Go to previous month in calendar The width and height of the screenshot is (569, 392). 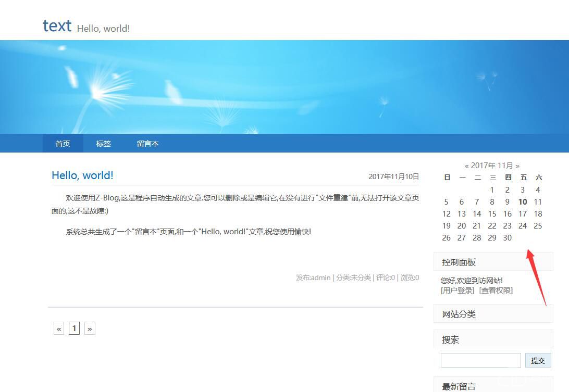pyautogui.click(x=467, y=166)
